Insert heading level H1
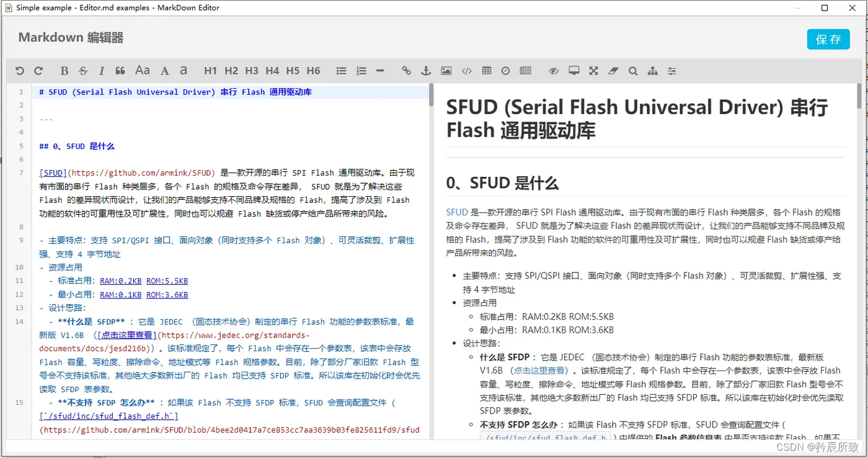Image resolution: width=868 pixels, height=458 pixels. [211, 71]
